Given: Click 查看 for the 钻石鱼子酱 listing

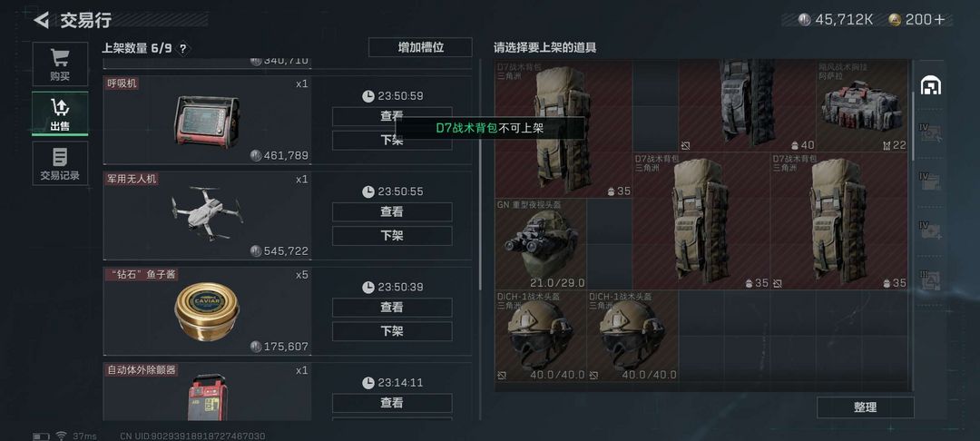Looking at the screenshot, I should pos(392,308).
